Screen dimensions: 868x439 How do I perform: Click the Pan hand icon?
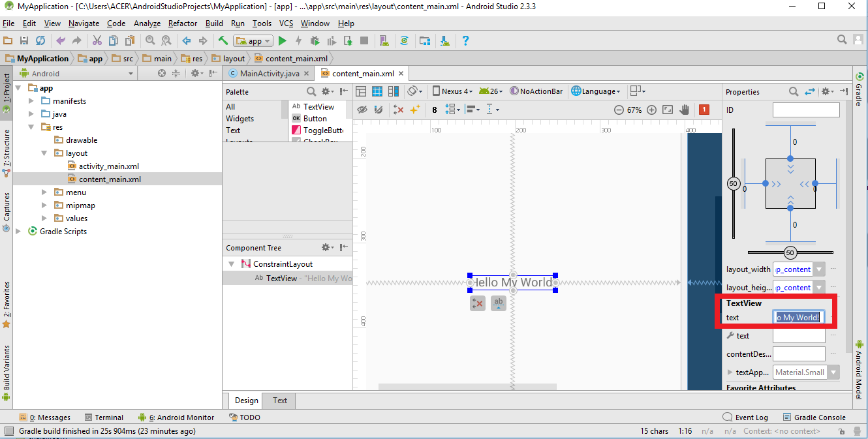pos(685,110)
